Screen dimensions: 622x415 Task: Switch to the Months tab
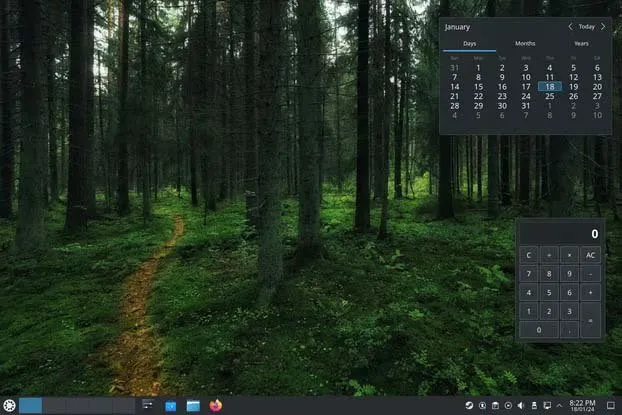tap(525, 44)
